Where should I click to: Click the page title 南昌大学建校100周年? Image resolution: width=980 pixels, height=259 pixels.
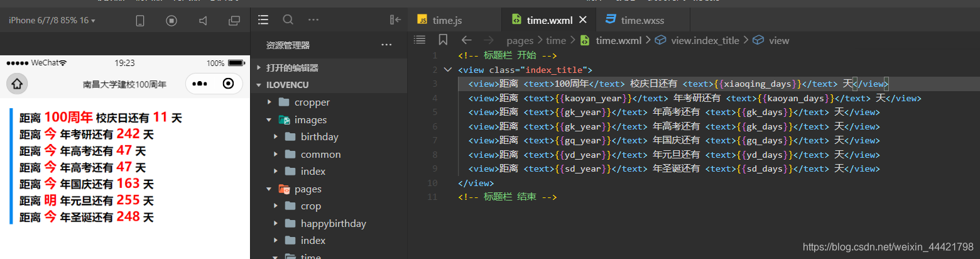tap(124, 84)
